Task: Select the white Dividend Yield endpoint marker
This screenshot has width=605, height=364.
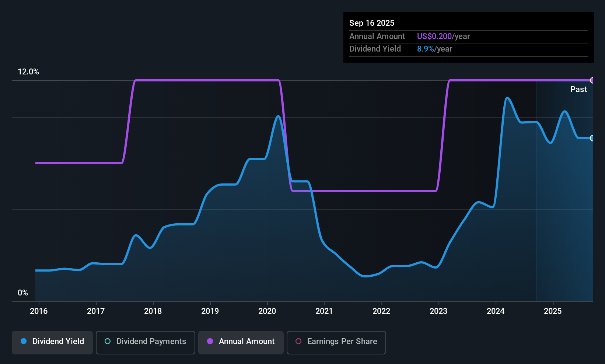Action: pyautogui.click(x=592, y=139)
